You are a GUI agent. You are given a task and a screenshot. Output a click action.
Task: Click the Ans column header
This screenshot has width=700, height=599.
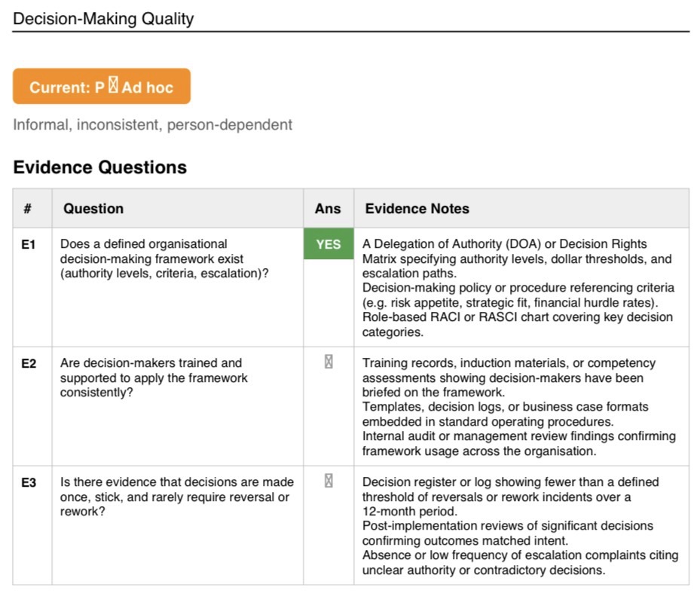(x=328, y=209)
